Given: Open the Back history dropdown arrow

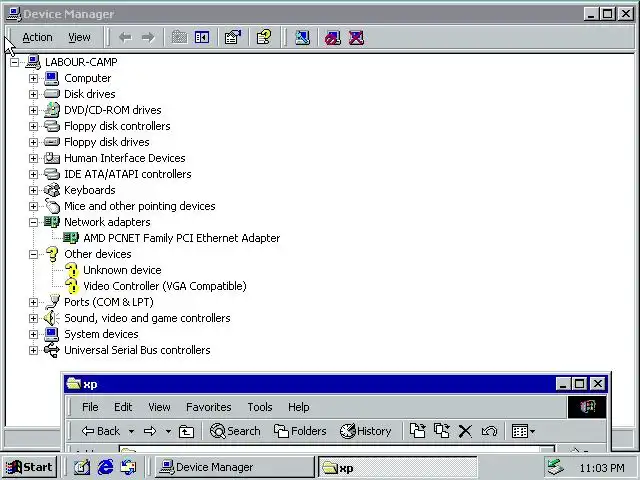Looking at the screenshot, I should [x=131, y=431].
